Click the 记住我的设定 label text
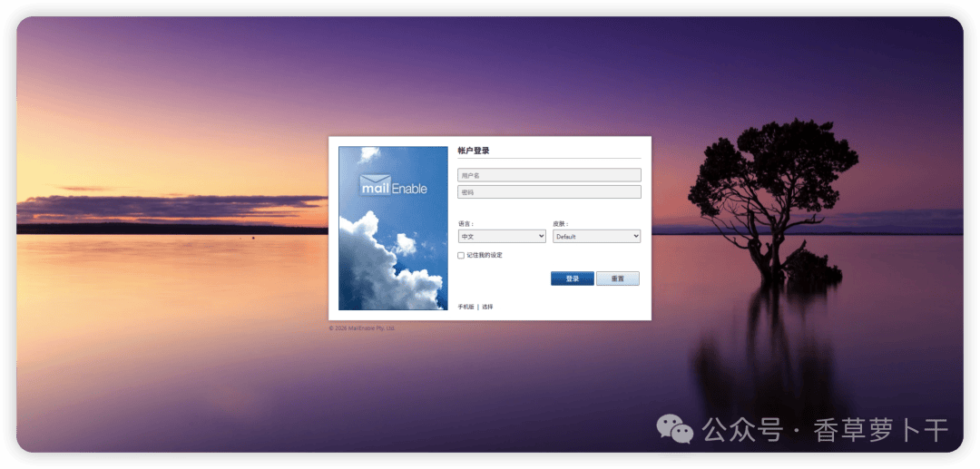Viewport: 980px width, 469px height. [x=485, y=256]
